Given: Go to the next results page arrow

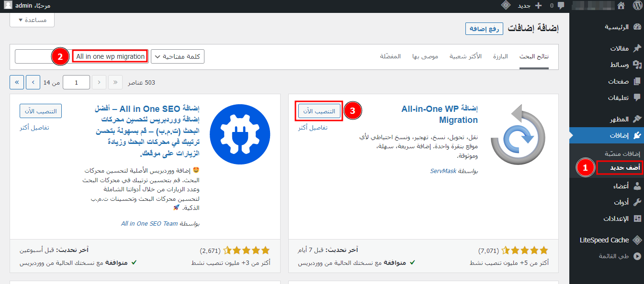Looking at the screenshot, I should (x=33, y=82).
